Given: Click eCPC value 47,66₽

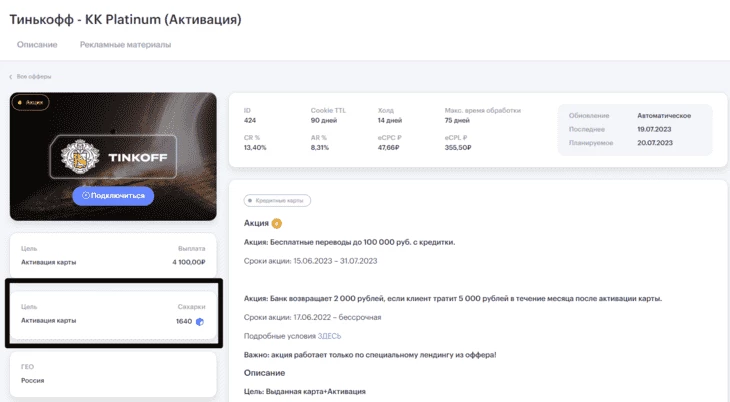Looking at the screenshot, I should point(388,148).
